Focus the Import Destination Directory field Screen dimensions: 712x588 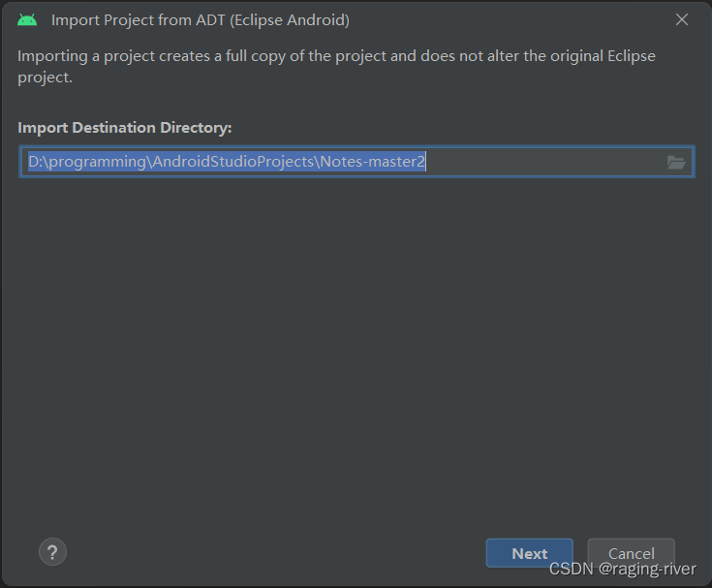pos(356,162)
